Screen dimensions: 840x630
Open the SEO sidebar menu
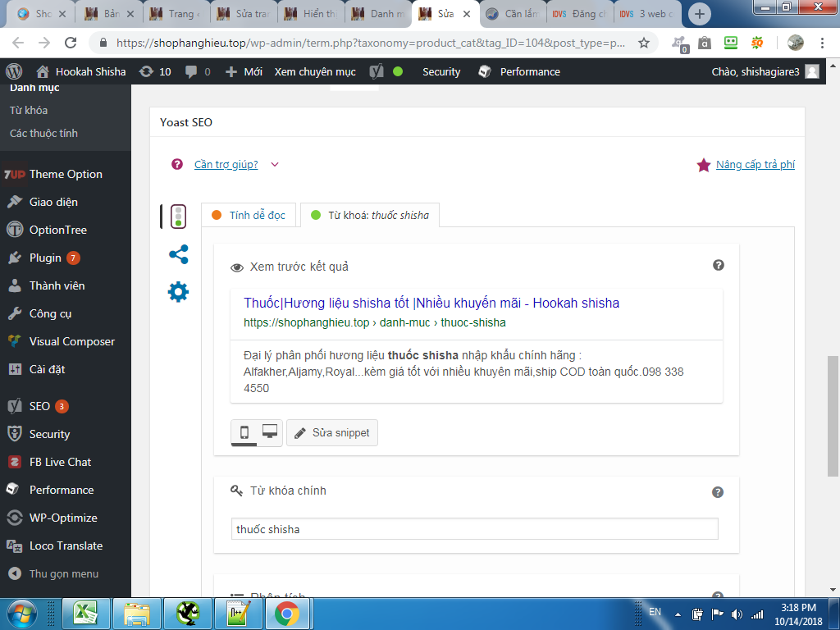[66, 406]
